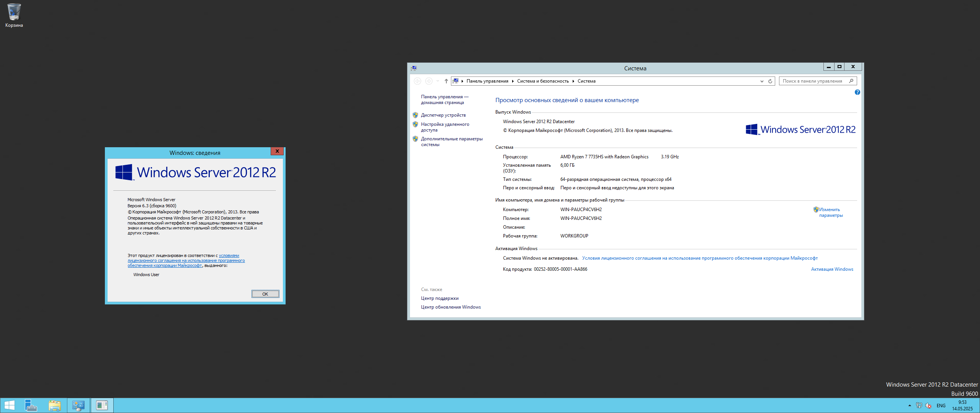The image size is (980, 413).
Task: Switch to the winver taskbar item
Action: pos(102,405)
